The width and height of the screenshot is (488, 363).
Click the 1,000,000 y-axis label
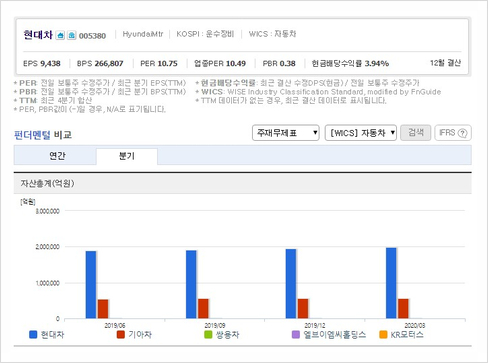click(47, 283)
